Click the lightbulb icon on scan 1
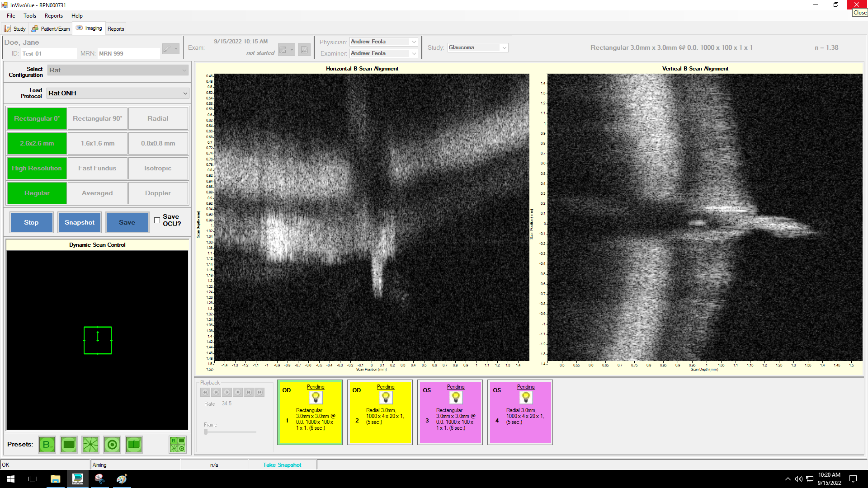The width and height of the screenshot is (868, 488). [316, 398]
